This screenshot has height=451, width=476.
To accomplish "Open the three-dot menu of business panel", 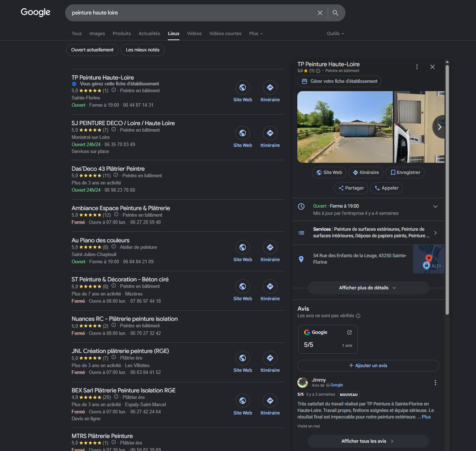I will click(x=417, y=67).
